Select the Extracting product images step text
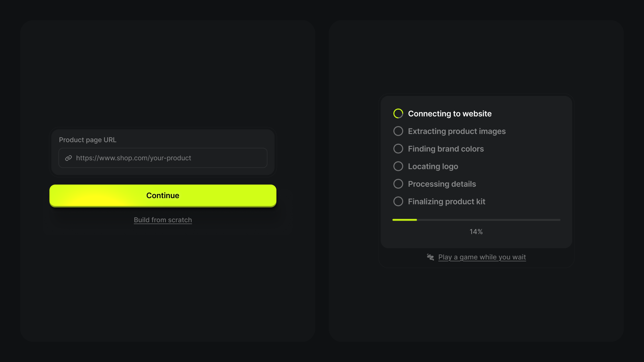 click(x=457, y=131)
